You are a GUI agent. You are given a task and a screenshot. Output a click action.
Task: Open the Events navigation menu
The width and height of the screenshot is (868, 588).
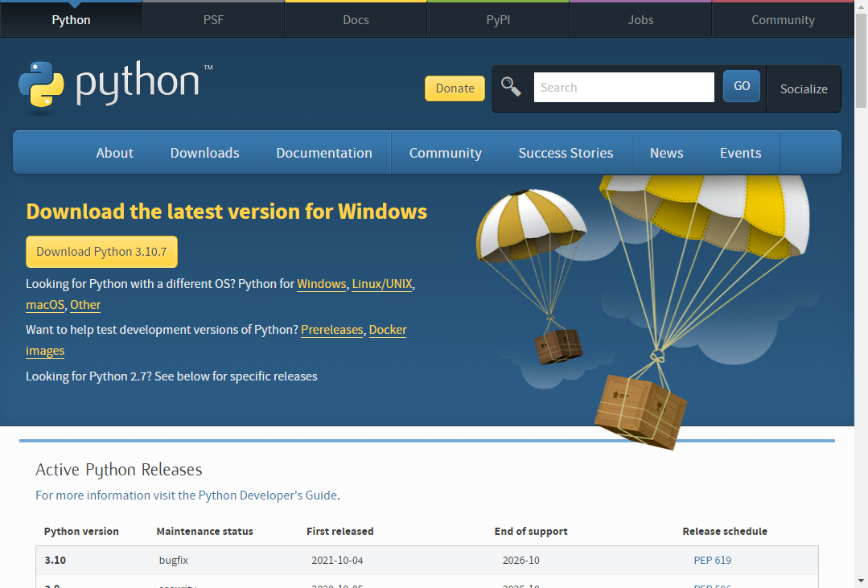click(741, 153)
